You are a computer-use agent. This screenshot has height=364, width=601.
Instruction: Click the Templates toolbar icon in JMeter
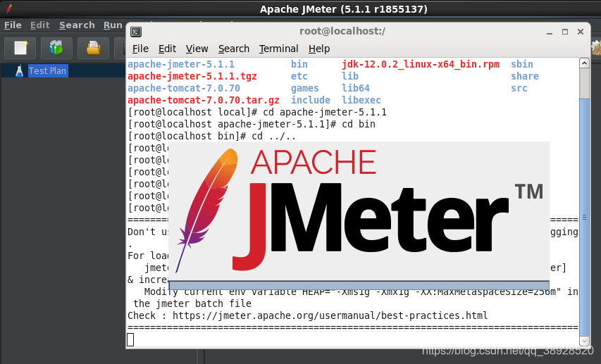(56, 48)
